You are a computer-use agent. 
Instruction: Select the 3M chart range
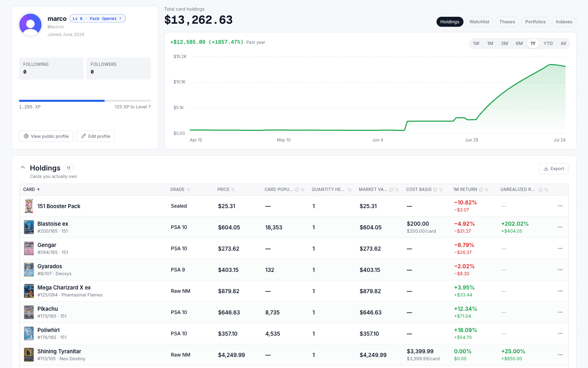[x=504, y=43]
